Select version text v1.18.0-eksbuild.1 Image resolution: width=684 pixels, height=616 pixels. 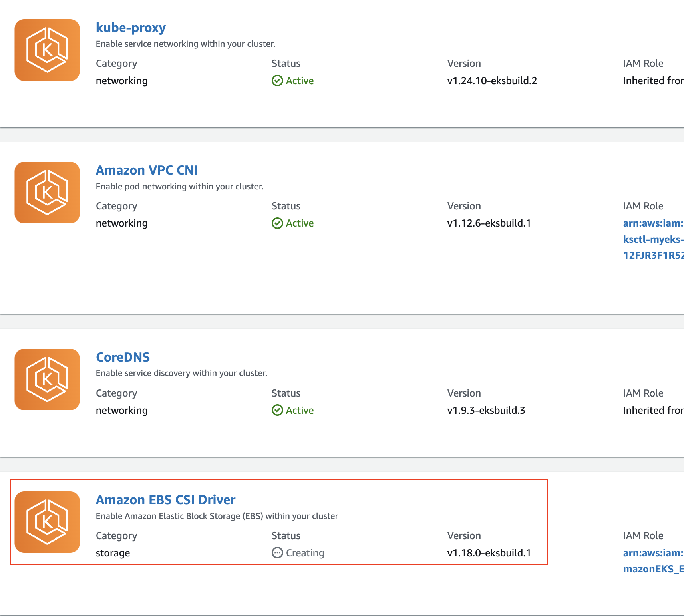(x=489, y=553)
